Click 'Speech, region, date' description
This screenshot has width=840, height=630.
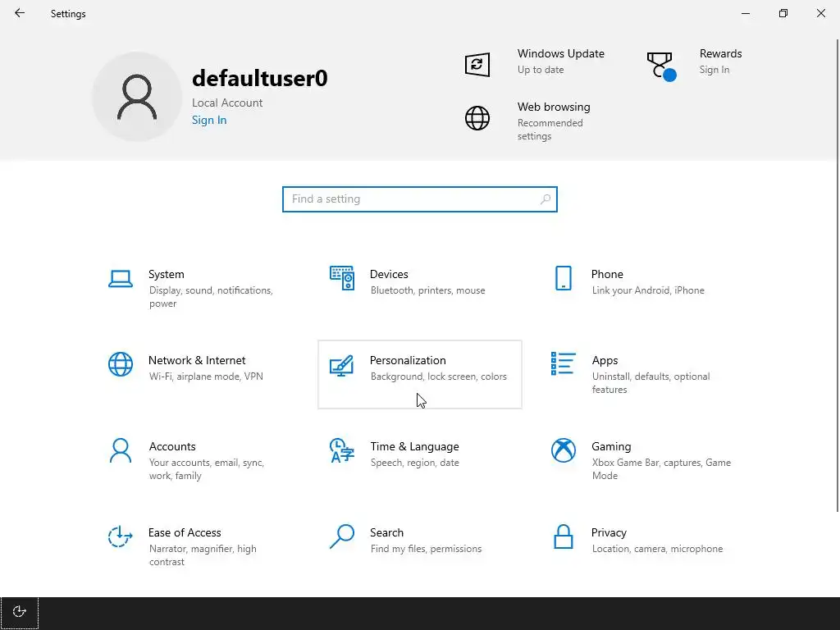(x=414, y=463)
